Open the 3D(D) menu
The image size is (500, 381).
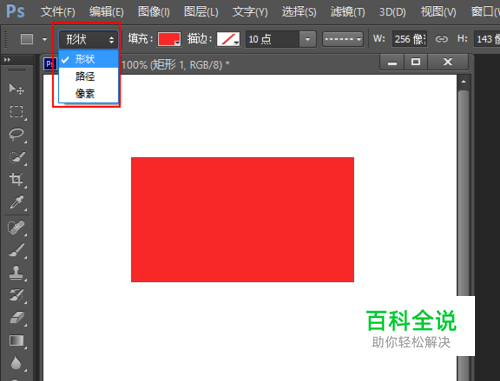click(393, 12)
